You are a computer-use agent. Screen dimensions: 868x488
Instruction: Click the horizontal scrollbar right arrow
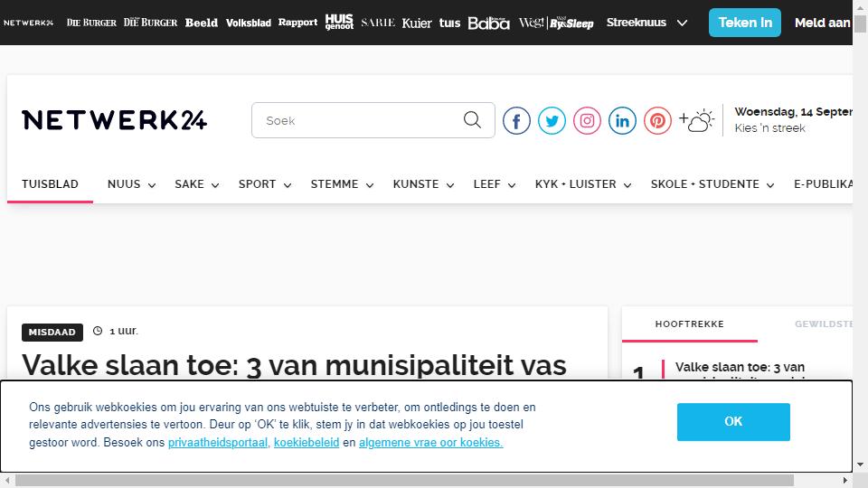(845, 480)
